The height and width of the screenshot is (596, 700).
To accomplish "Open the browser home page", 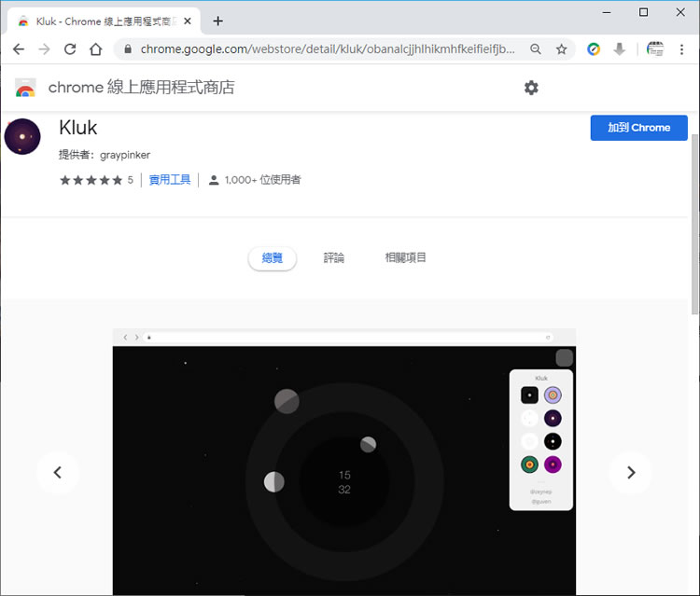I will coord(95,49).
